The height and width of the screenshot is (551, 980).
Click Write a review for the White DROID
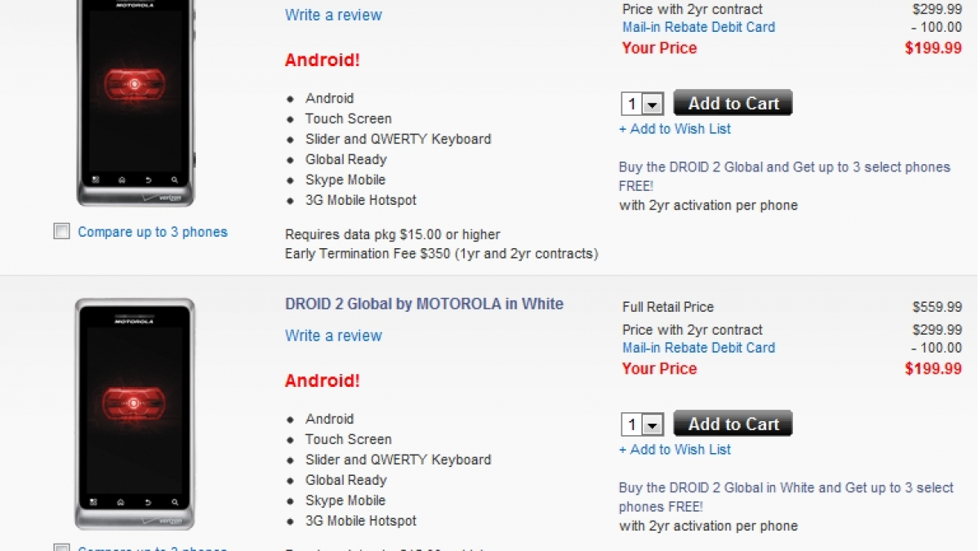333,335
